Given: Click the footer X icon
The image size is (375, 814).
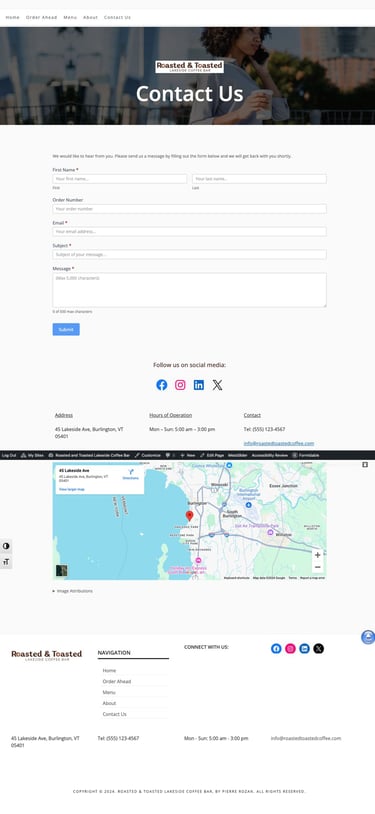Looking at the screenshot, I should pos(318,648).
